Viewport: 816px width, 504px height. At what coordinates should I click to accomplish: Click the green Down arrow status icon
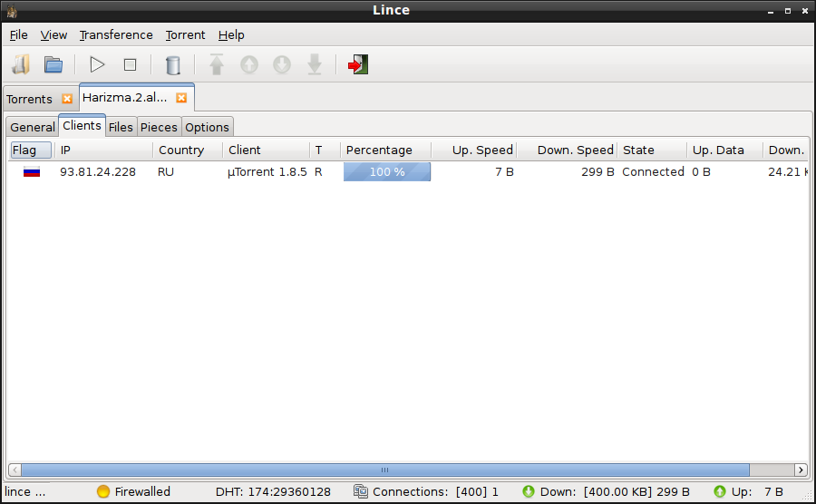pyautogui.click(x=529, y=491)
